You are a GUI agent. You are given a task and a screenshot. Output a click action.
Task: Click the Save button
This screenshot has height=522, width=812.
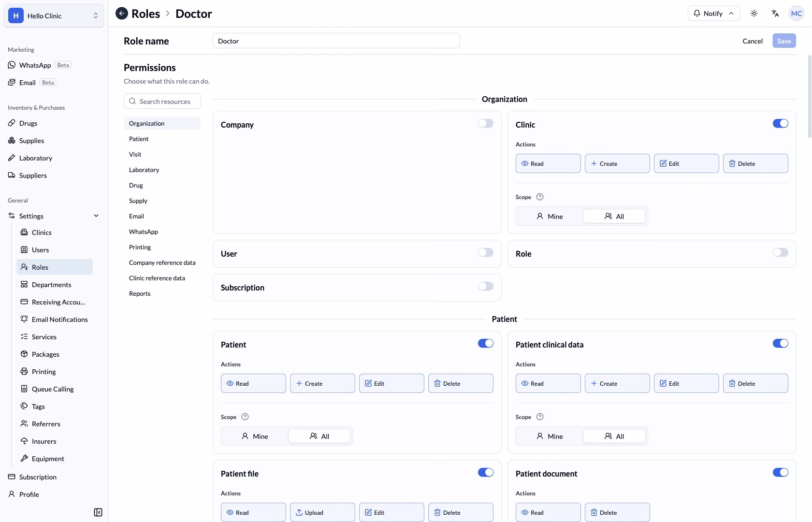[x=784, y=41]
